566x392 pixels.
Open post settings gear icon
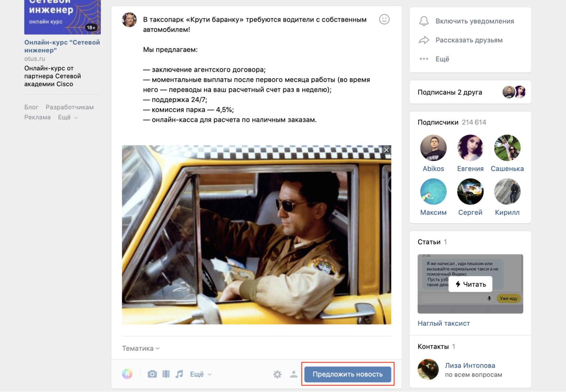tap(277, 374)
